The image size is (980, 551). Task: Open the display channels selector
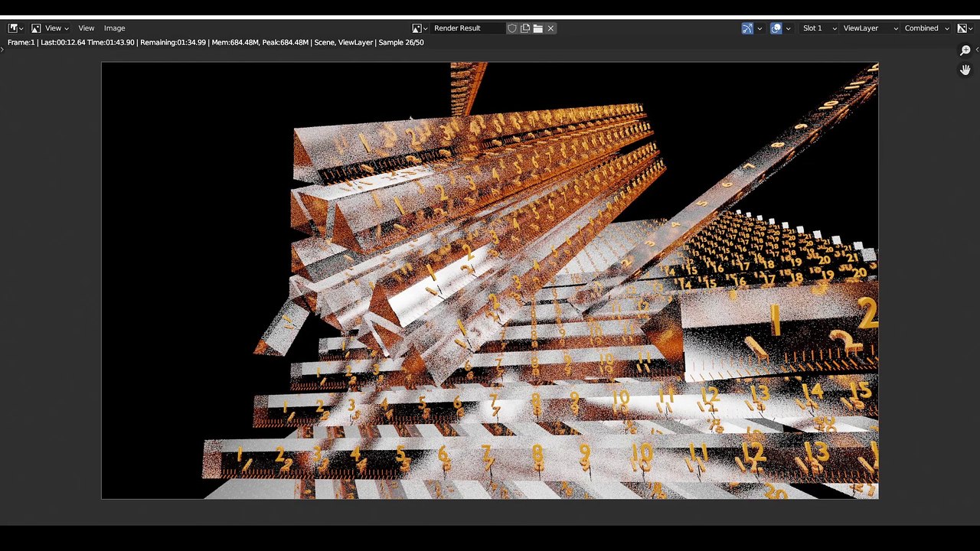(x=965, y=28)
